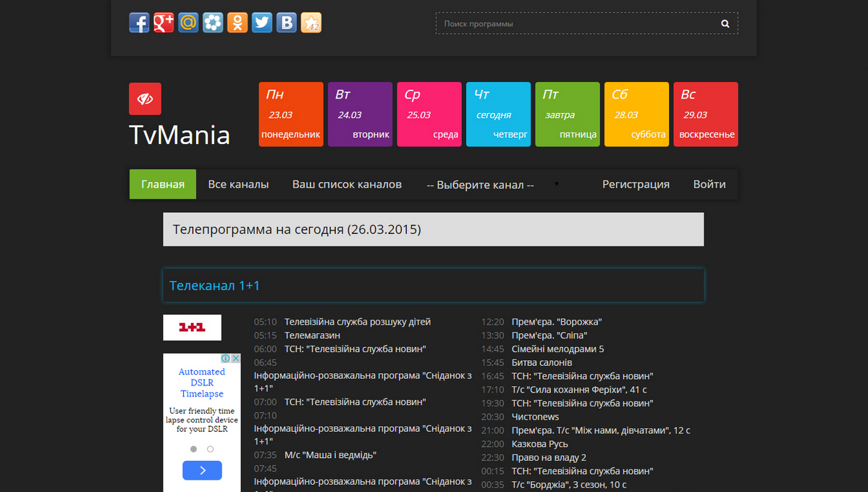Open Ваш список каналов menu item
868x492 pixels.
(x=347, y=184)
